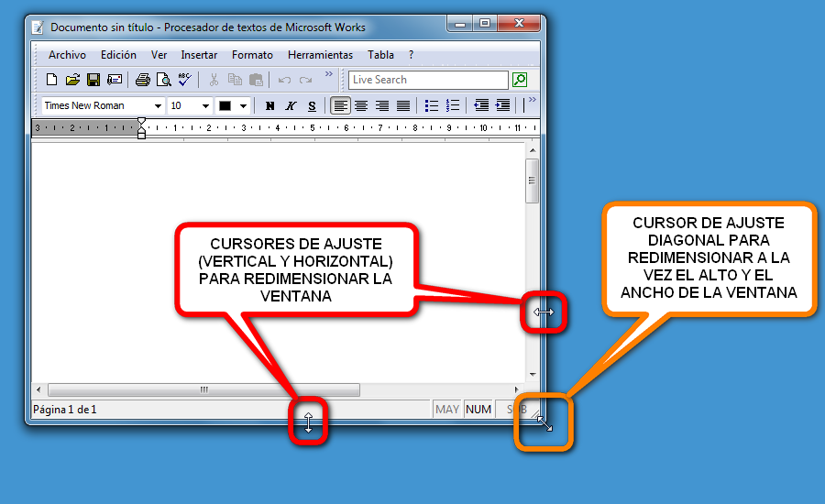Save the document with floppy icon
This screenshot has width=825, height=504.
pos(93,80)
